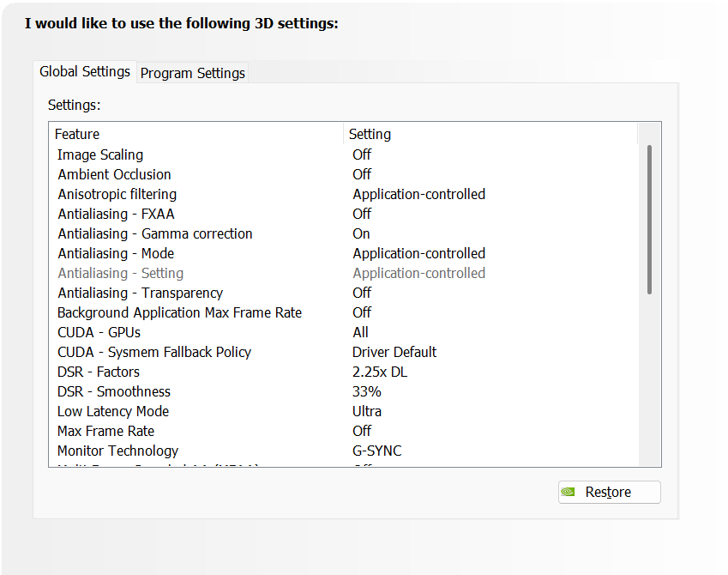Open the CUDA - GPUs All value
Image resolution: width=728 pixels, height=575 pixels.
click(361, 333)
